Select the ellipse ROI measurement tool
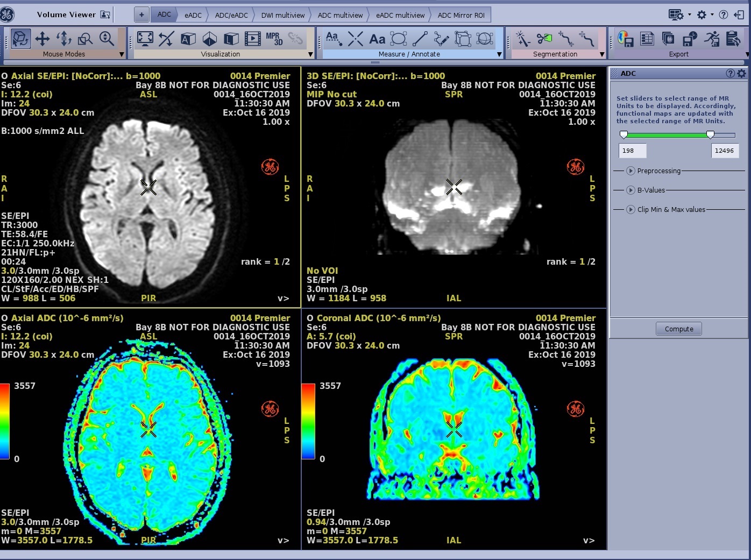Screen dimensions: 751x560 [398, 39]
